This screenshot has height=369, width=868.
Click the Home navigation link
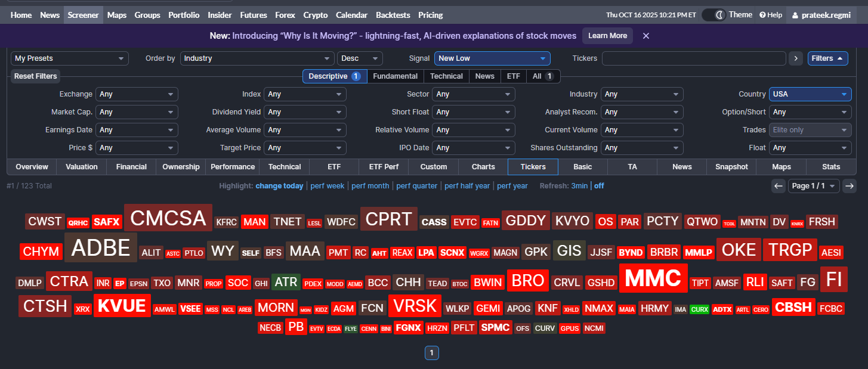pos(21,15)
